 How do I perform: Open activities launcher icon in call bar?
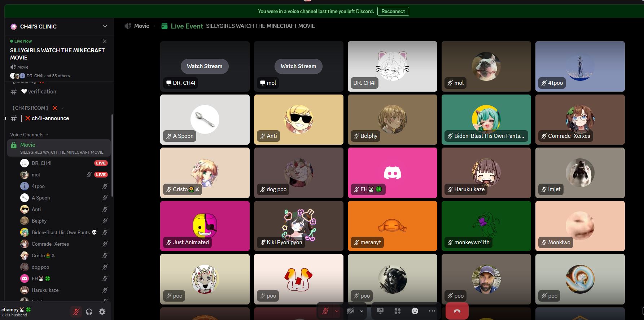(398, 311)
